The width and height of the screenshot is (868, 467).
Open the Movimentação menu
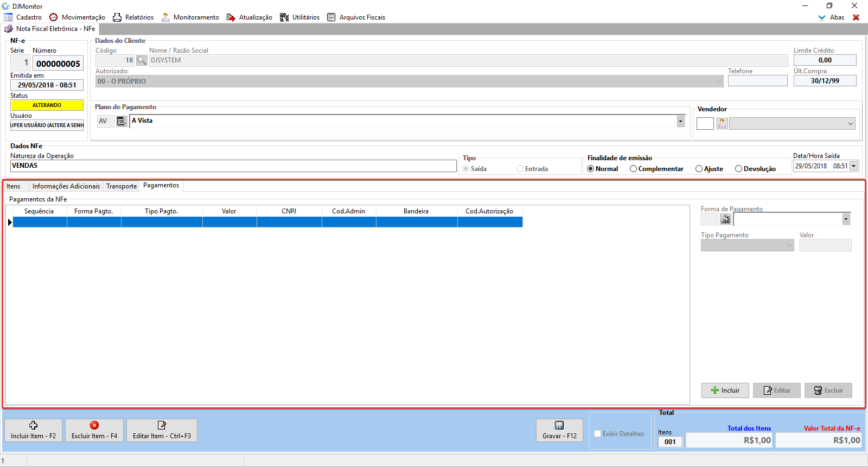tap(77, 17)
